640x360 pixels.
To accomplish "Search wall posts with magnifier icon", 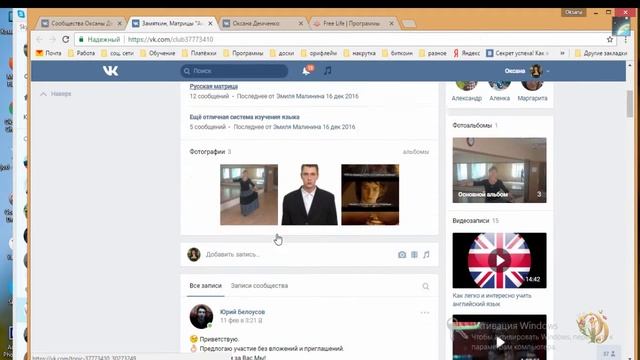I will coord(426,286).
